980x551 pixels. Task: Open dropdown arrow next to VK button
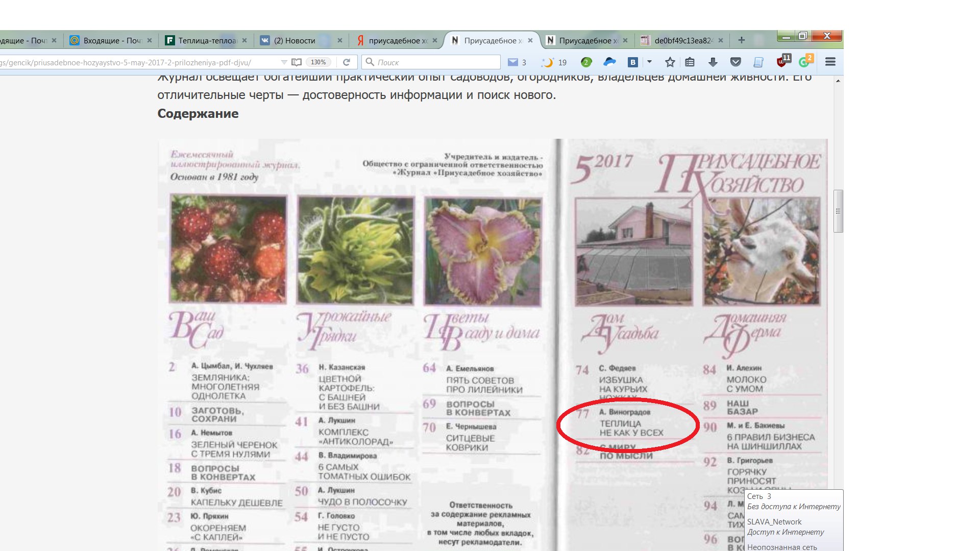click(649, 62)
